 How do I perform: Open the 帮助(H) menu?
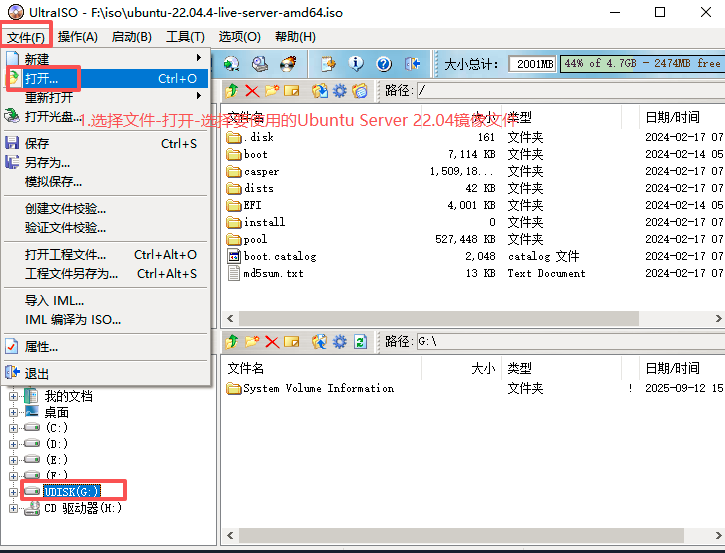coord(295,37)
